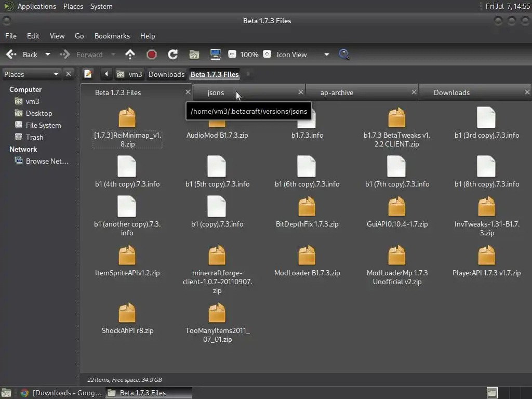The image size is (532, 399).
Task: Open the Go menu
Action: (x=79, y=36)
